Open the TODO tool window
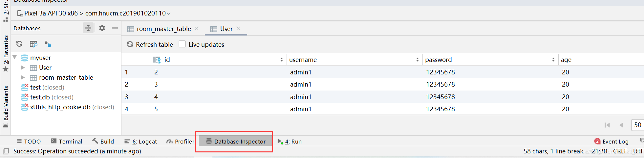The height and width of the screenshot is (158, 644). [x=29, y=141]
